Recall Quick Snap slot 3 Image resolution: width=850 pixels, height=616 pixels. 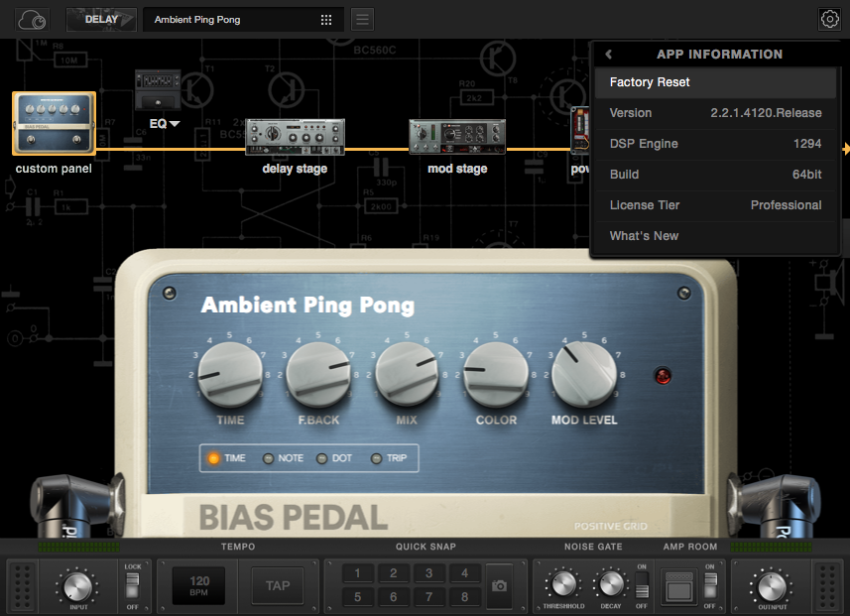point(428,573)
